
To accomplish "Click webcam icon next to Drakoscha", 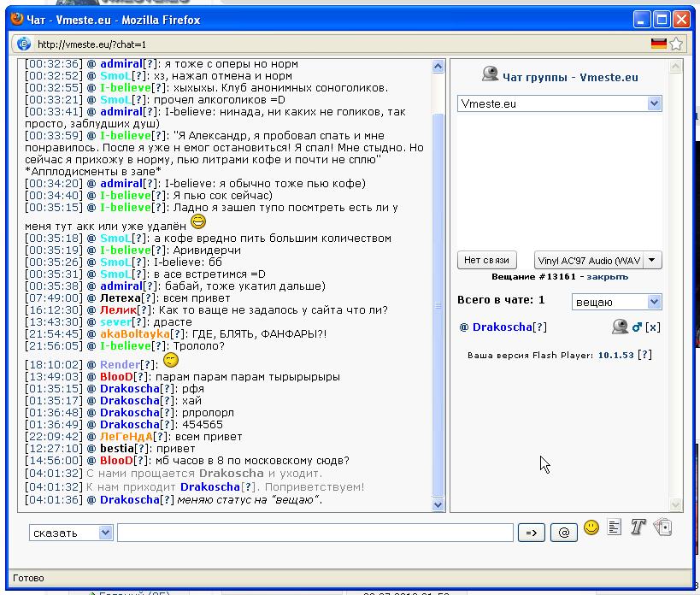I will (x=621, y=327).
